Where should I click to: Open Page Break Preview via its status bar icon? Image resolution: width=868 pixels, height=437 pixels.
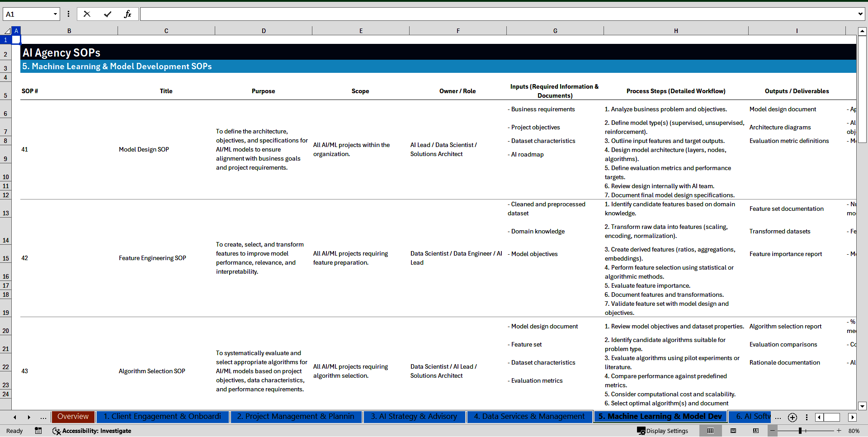point(756,431)
